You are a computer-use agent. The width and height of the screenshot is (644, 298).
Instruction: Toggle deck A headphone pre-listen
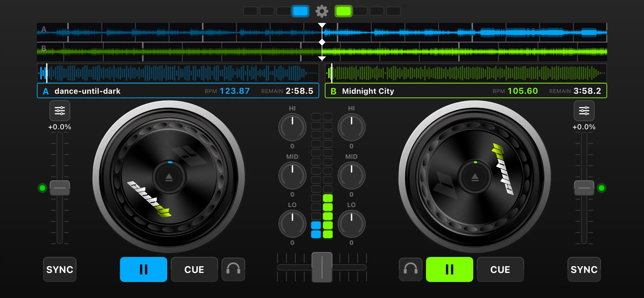click(x=233, y=269)
